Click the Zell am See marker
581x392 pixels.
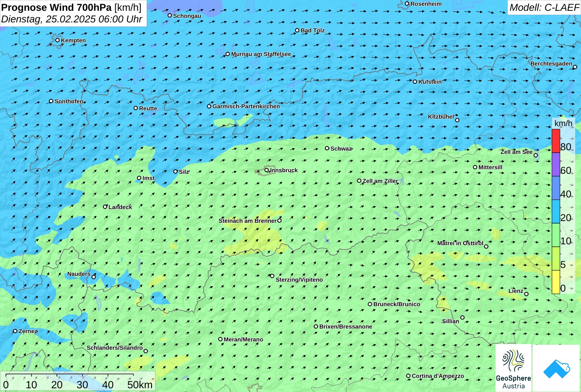click(x=536, y=155)
